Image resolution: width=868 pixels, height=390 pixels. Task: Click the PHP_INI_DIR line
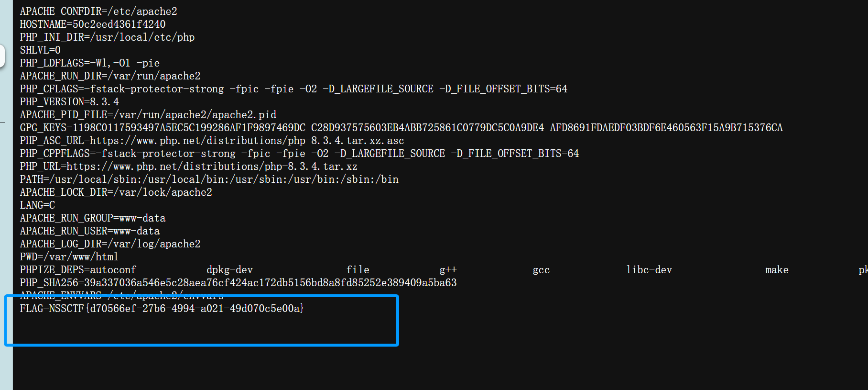click(107, 37)
